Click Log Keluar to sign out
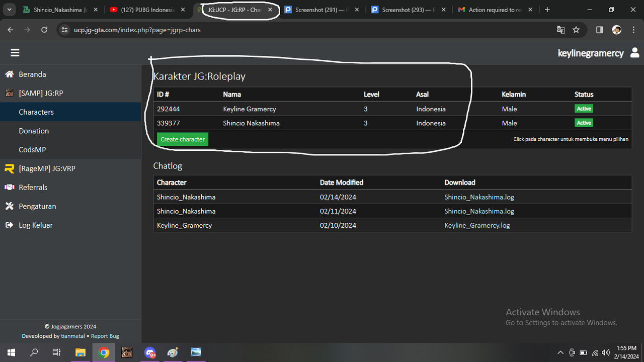 click(x=70, y=225)
